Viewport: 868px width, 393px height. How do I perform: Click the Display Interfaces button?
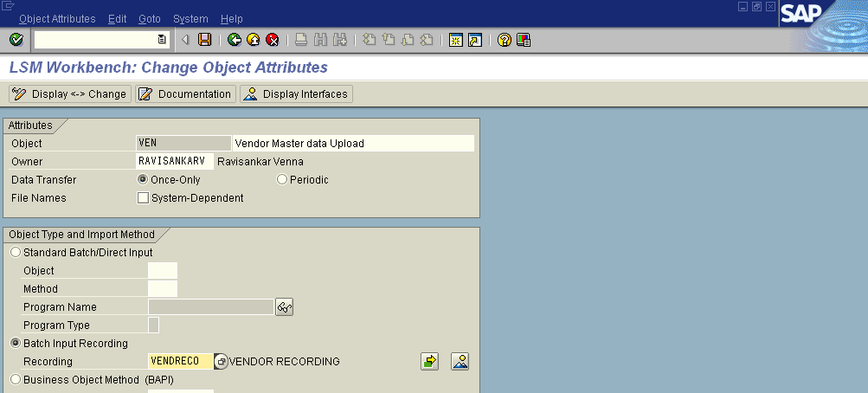point(296,94)
